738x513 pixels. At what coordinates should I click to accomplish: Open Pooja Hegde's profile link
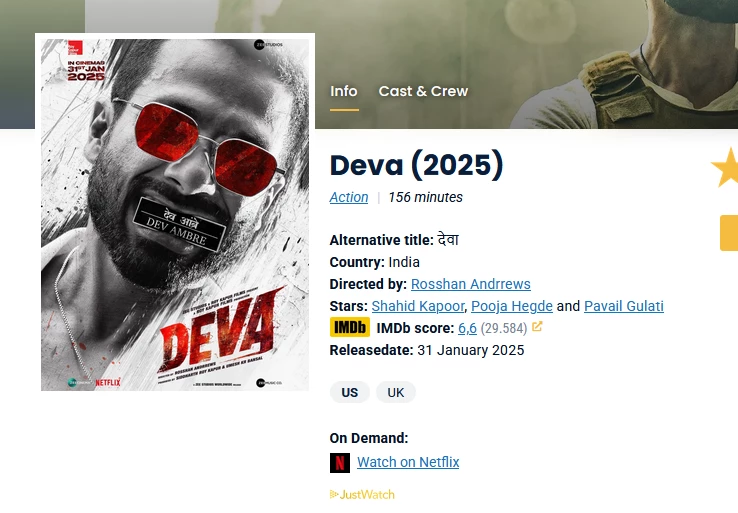512,306
